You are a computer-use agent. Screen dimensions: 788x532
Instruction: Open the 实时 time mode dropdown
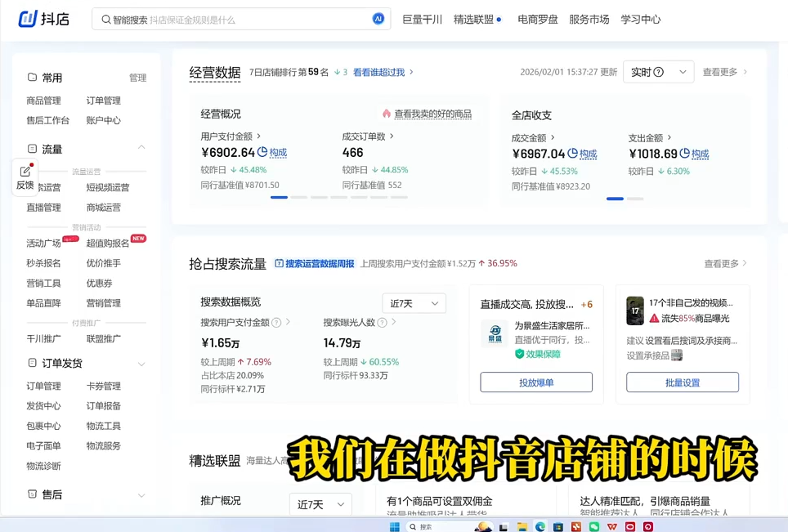click(x=658, y=72)
